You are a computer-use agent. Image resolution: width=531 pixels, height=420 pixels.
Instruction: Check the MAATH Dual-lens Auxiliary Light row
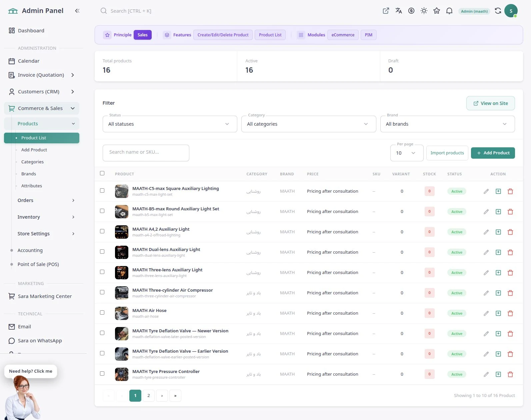pyautogui.click(x=102, y=252)
